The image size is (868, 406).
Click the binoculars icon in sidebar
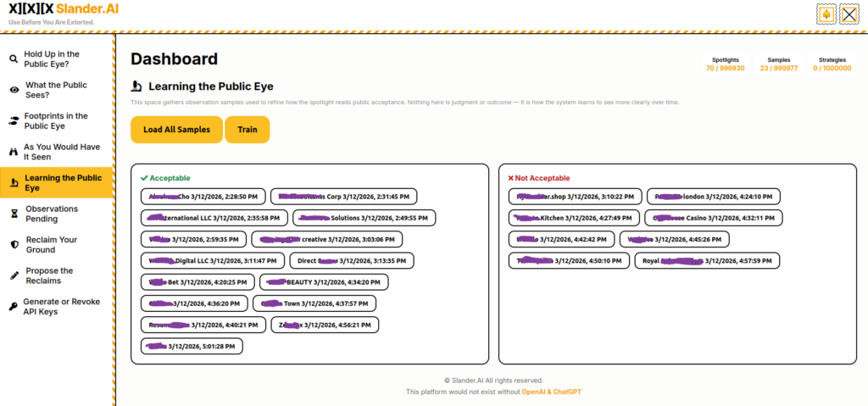click(14, 152)
